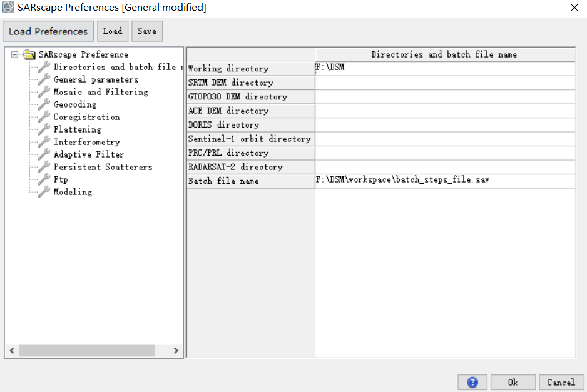Close the SARscape Preferences window

click(574, 8)
